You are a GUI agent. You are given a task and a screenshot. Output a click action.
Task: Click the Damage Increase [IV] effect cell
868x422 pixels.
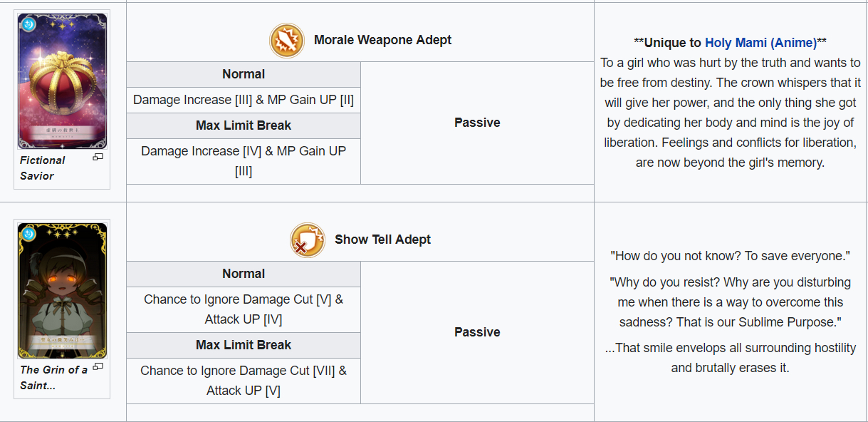(244, 161)
